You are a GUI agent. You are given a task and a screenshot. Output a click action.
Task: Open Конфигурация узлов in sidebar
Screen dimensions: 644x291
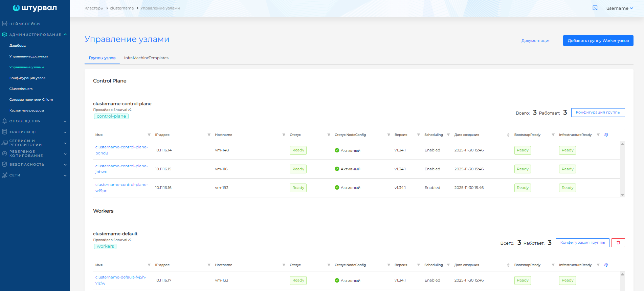click(27, 78)
